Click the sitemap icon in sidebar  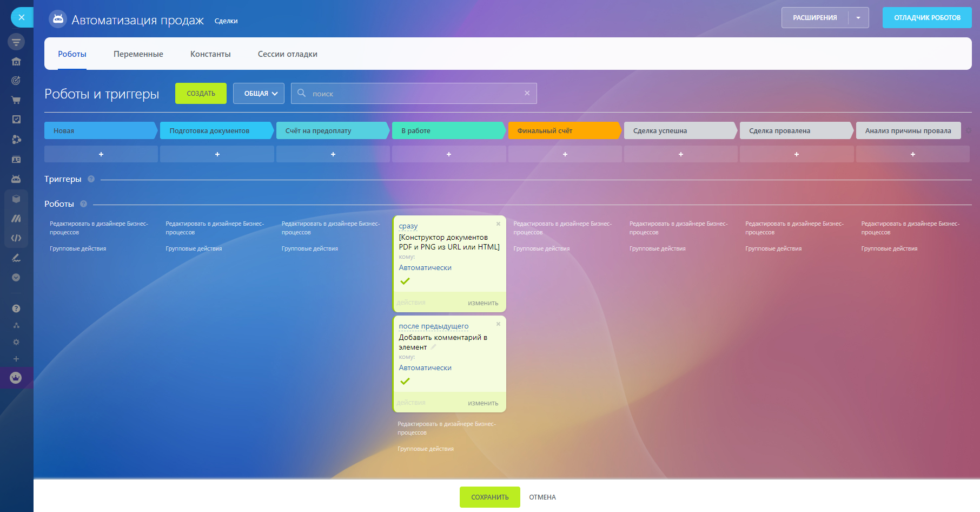[x=16, y=325]
